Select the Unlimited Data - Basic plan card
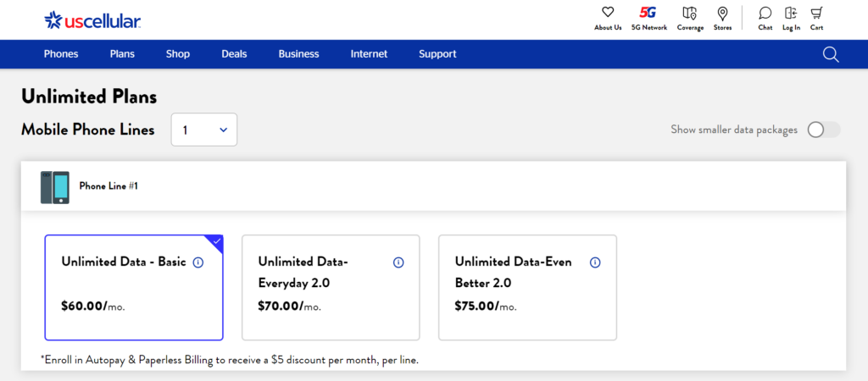Image resolution: width=868 pixels, height=381 pixels. (134, 288)
